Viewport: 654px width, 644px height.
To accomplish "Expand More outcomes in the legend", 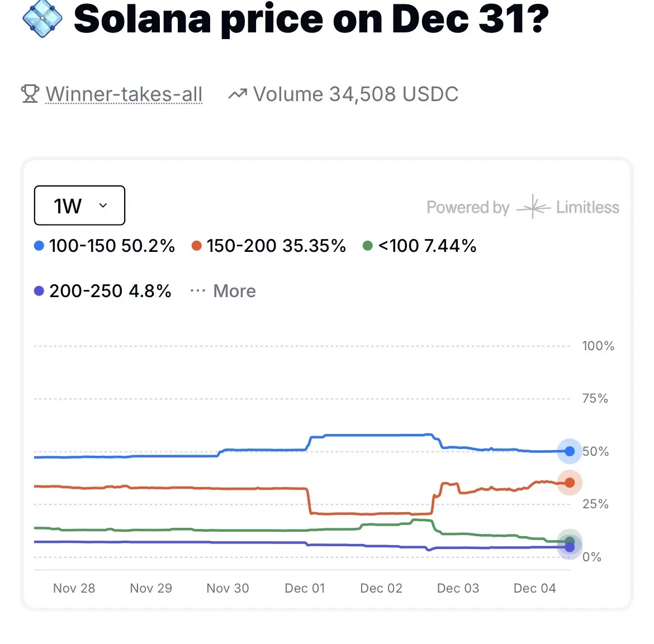I will [234, 291].
